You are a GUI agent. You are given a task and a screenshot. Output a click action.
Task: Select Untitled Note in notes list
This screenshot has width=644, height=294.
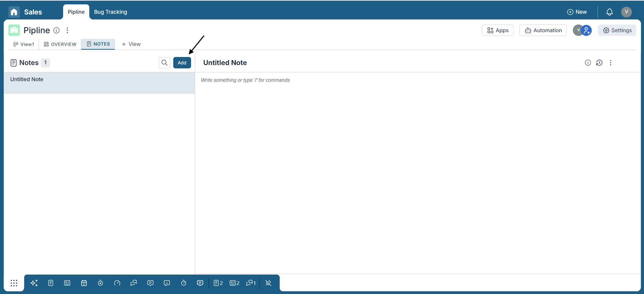(99, 83)
